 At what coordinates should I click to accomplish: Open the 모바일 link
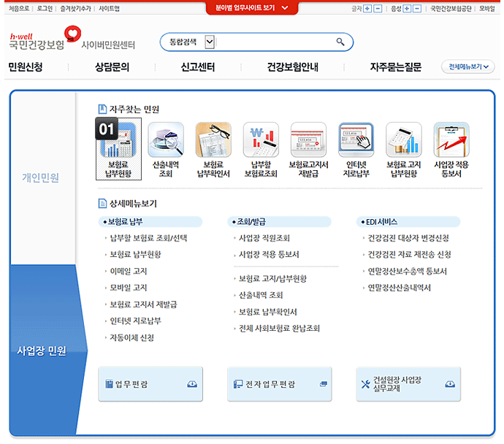click(x=487, y=9)
